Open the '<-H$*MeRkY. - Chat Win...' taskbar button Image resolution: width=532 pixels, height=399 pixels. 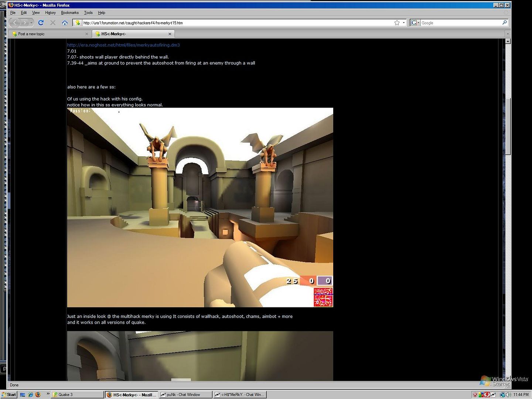(240, 395)
